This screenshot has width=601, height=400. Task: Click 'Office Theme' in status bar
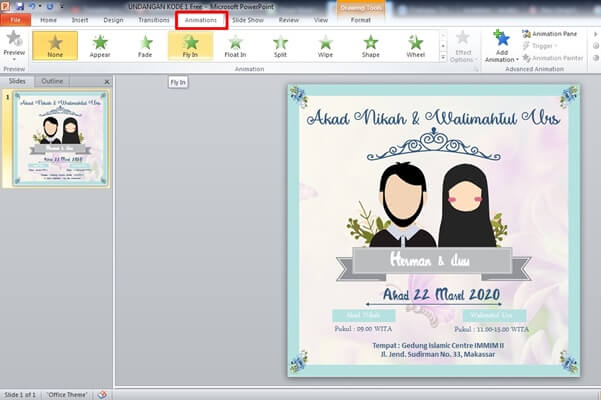click(67, 395)
